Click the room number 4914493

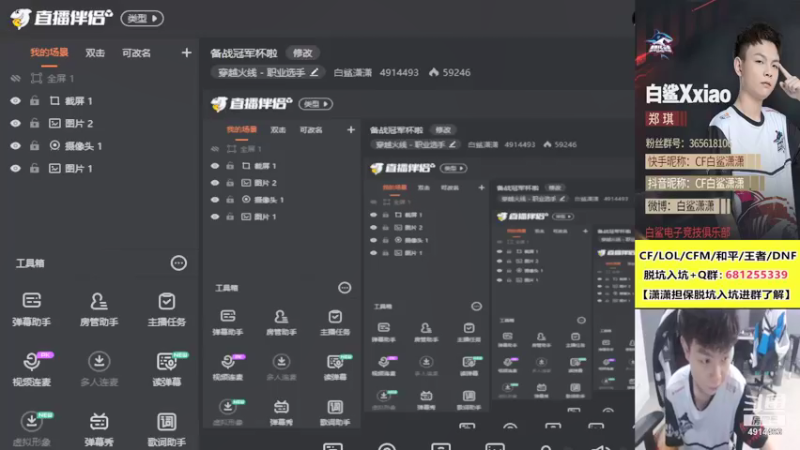point(399,72)
